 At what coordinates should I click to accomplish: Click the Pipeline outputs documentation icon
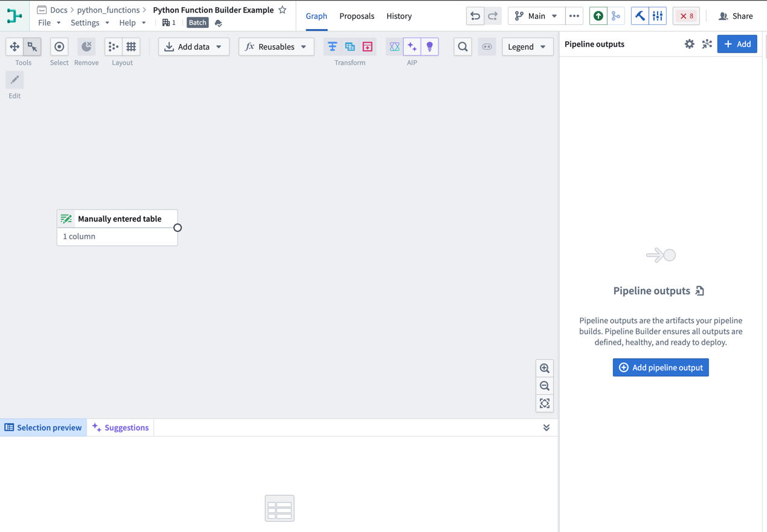(700, 291)
